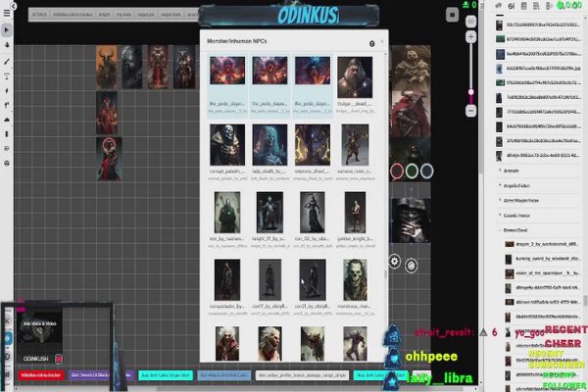Click the ATTACK macro tab
Viewport: 588px width, 392px height.
pos(39,15)
